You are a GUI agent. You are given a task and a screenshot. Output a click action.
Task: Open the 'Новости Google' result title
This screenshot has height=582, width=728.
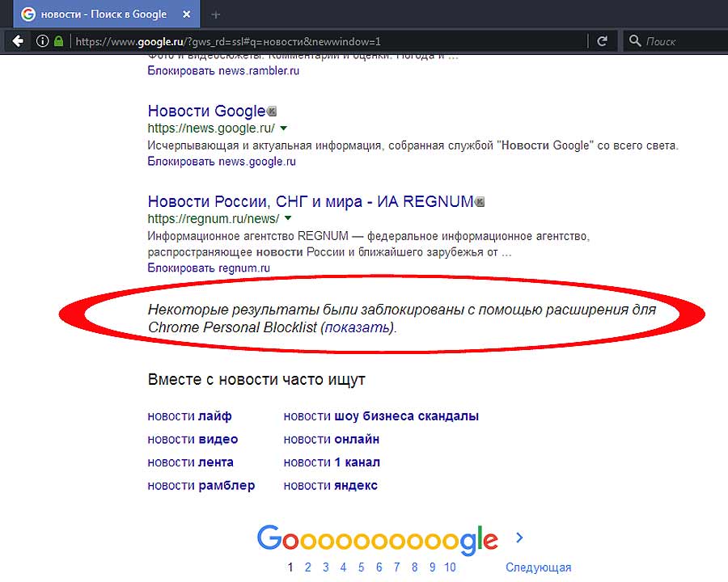tap(206, 112)
